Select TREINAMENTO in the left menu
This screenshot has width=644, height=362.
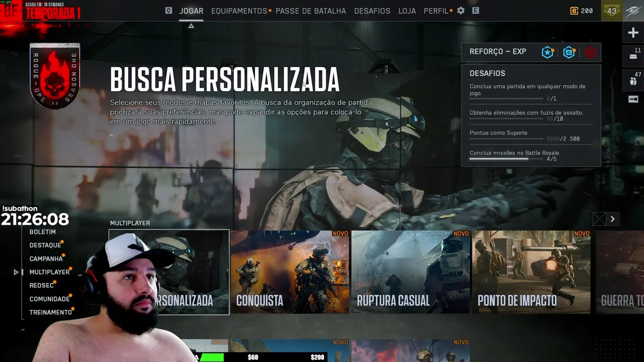tap(51, 312)
